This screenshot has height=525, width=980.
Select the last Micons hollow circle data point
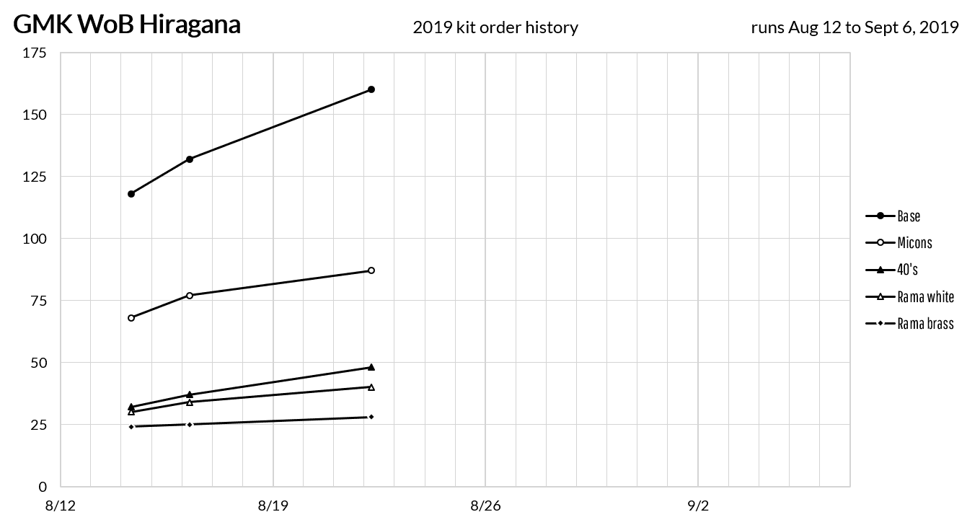(x=371, y=270)
